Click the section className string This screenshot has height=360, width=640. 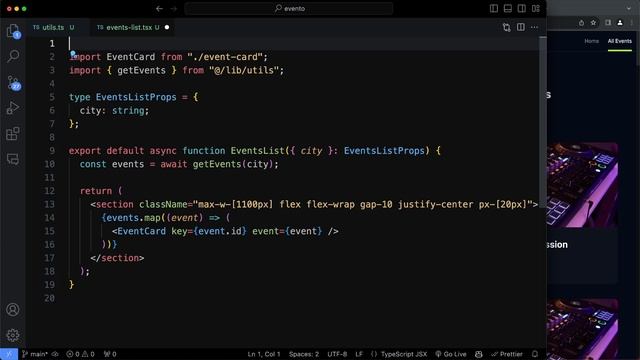(363, 204)
